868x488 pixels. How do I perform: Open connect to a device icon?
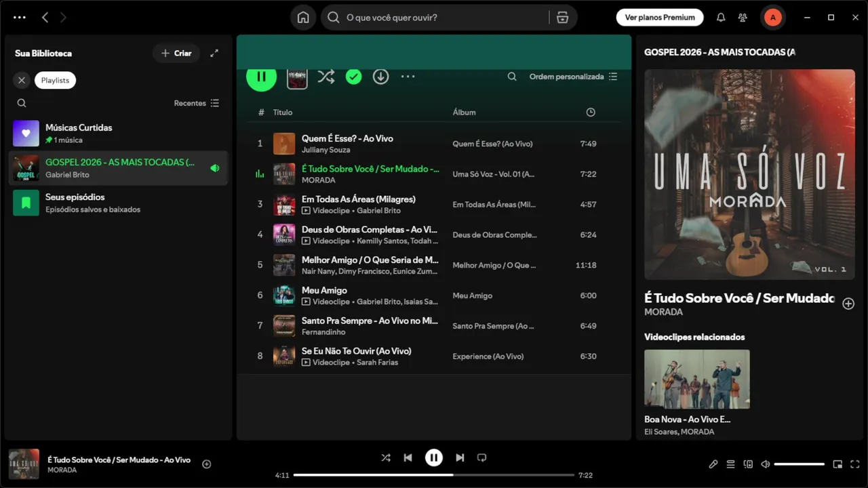click(x=748, y=464)
